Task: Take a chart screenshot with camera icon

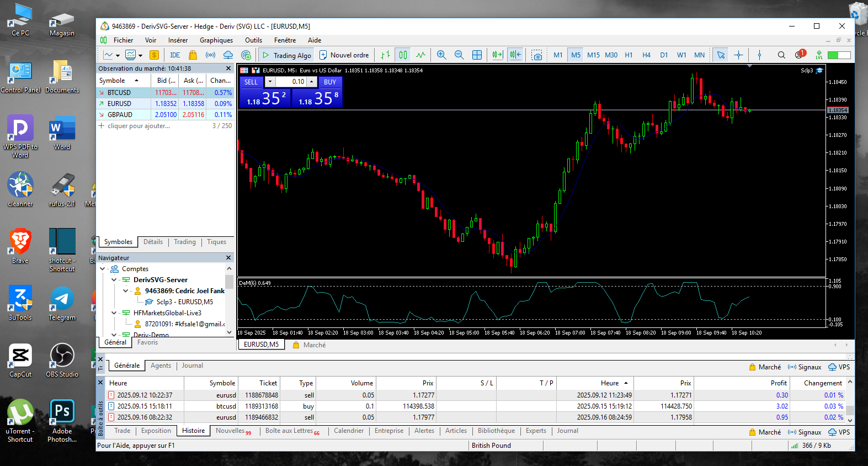Action: [536, 55]
